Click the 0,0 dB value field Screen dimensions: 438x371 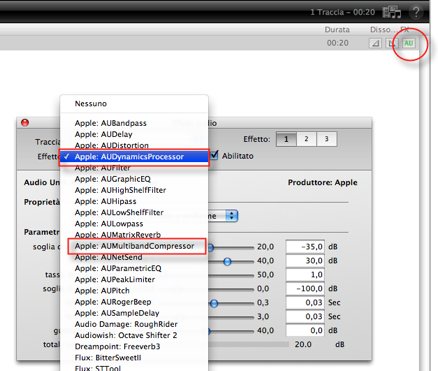tap(305, 330)
